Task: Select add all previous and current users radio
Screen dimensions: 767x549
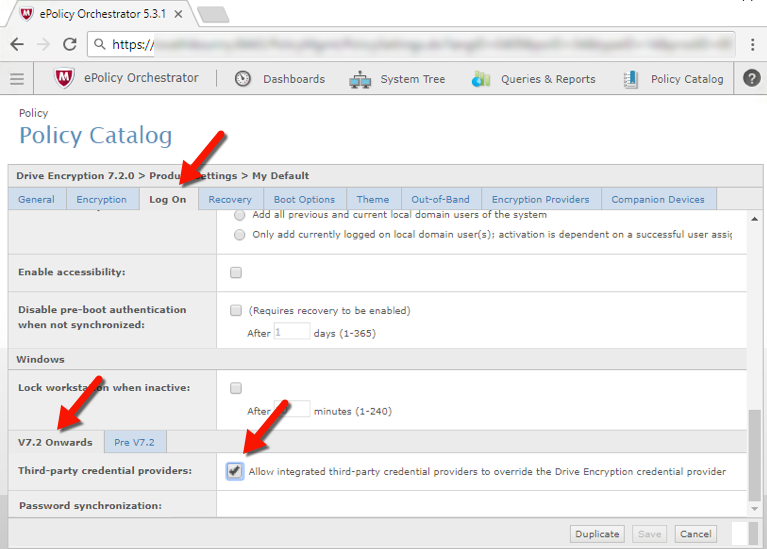Action: click(239, 215)
